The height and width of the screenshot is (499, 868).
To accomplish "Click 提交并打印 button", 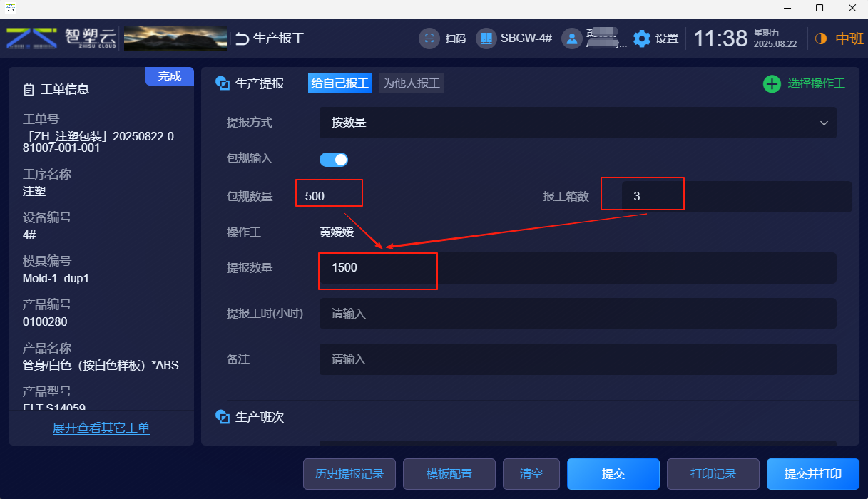I will point(813,474).
